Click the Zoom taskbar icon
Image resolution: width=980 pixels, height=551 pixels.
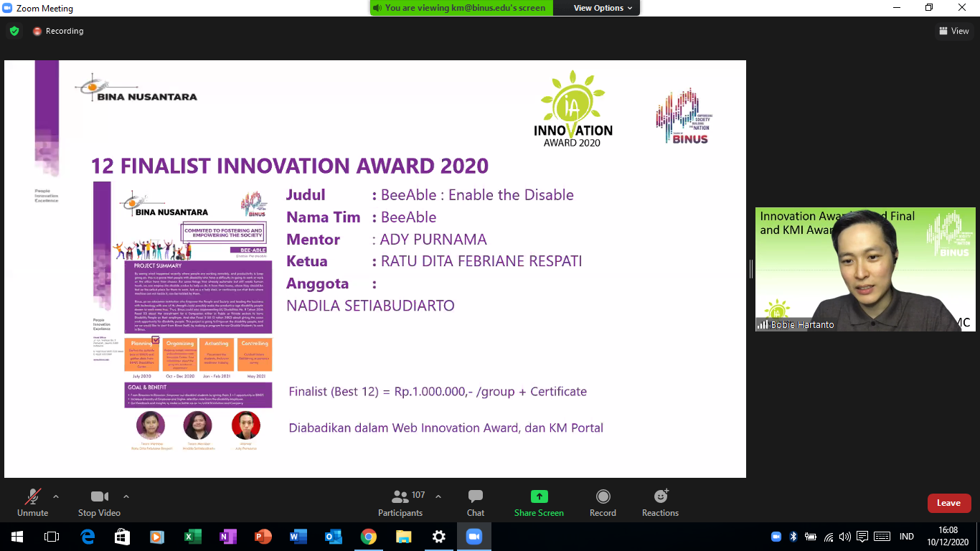473,537
